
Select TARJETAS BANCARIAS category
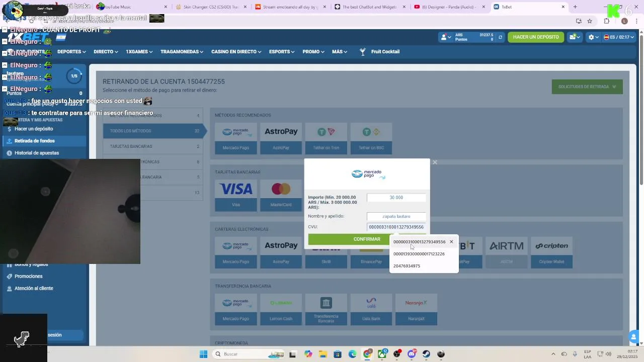click(153, 146)
